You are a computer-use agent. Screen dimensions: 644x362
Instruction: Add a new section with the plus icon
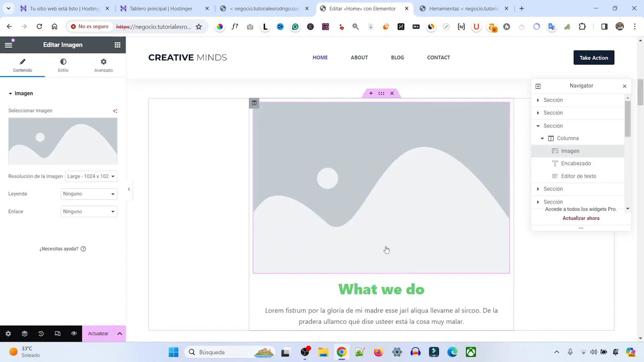click(370, 93)
